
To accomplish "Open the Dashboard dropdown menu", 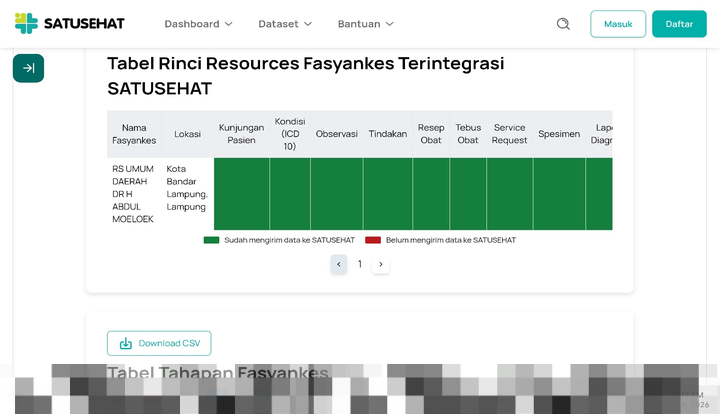I will click(198, 24).
